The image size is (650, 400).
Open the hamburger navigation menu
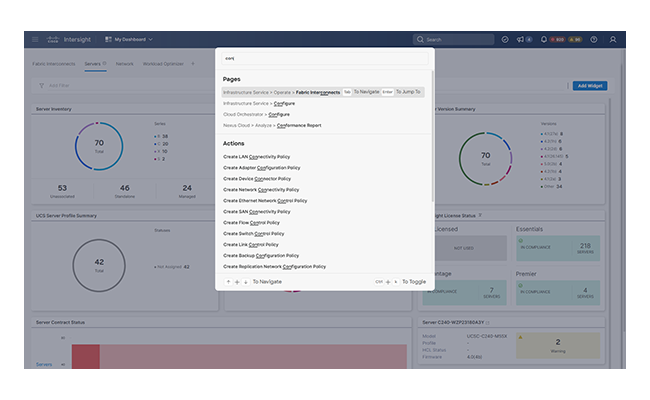click(35, 39)
